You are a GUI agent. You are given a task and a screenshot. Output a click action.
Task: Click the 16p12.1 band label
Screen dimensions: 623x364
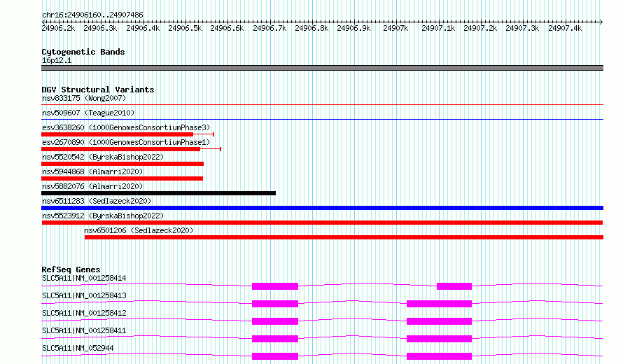pos(57,60)
